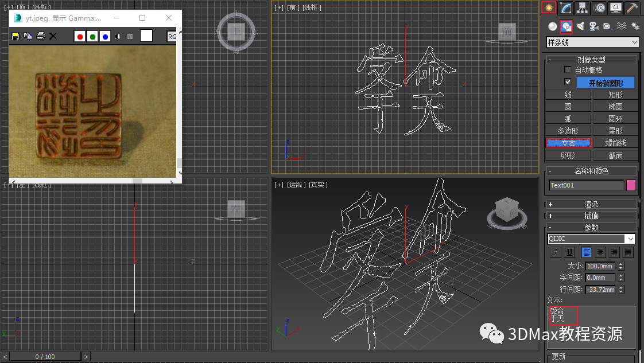The height and width of the screenshot is (363, 644).
Task: Select the Systems gears icon
Action: 635,26
